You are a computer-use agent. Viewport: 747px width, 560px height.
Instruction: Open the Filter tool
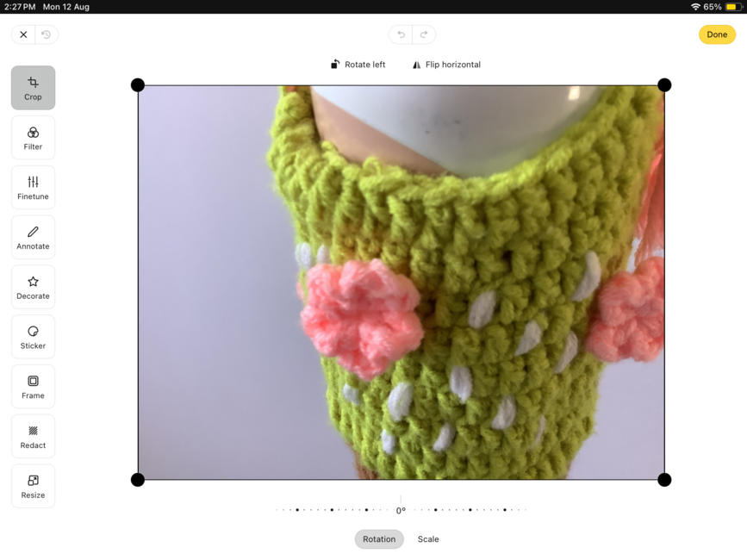[33, 138]
